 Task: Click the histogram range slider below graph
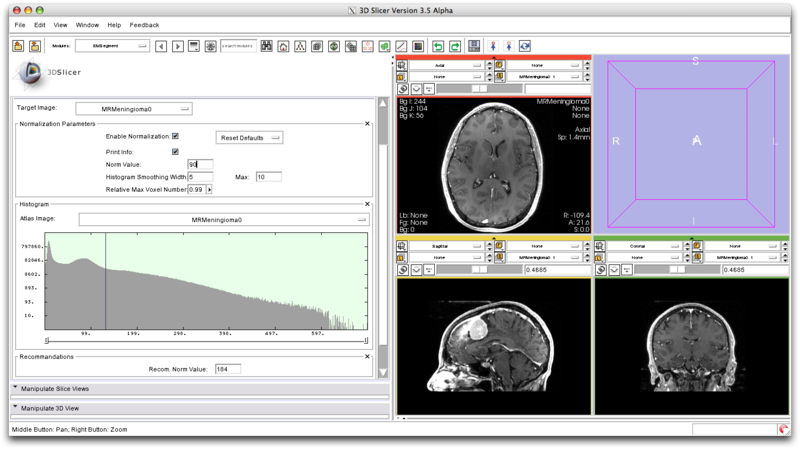(x=206, y=340)
